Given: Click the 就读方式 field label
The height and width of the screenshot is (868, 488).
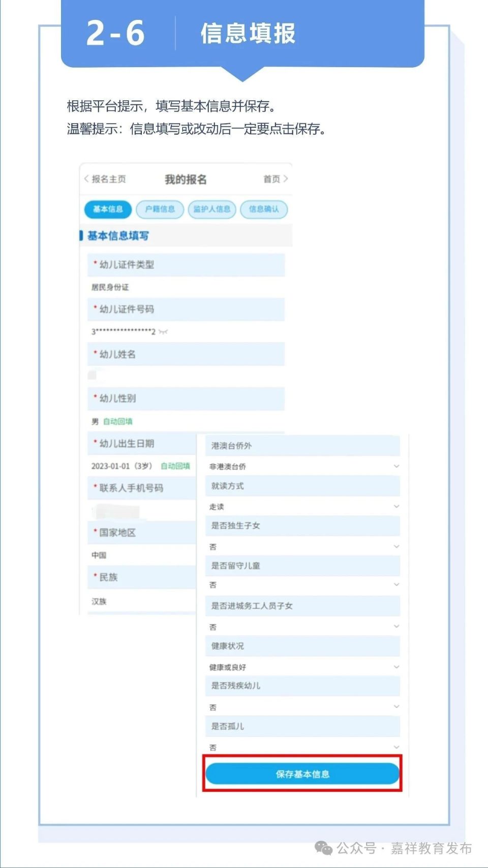Looking at the screenshot, I should 227,486.
